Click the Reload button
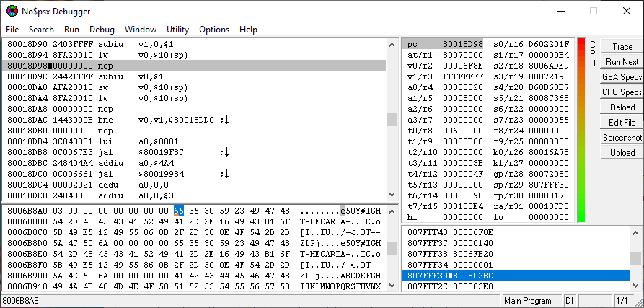 click(x=622, y=107)
